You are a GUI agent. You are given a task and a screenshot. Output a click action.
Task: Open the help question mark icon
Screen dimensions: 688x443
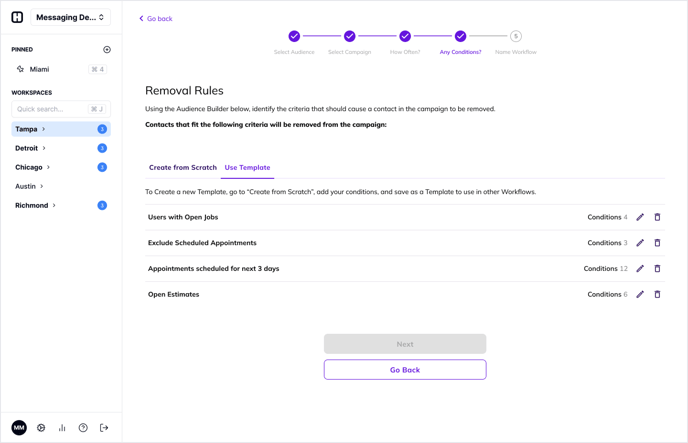tap(83, 428)
